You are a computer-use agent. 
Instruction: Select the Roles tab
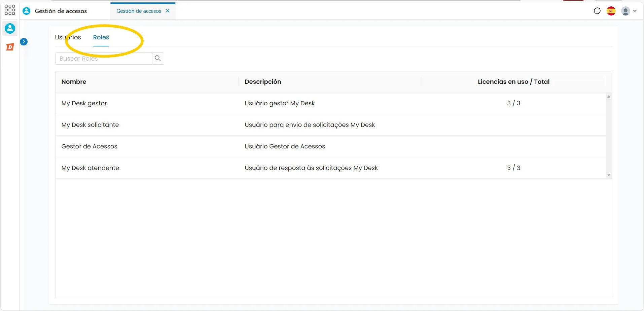tap(101, 37)
